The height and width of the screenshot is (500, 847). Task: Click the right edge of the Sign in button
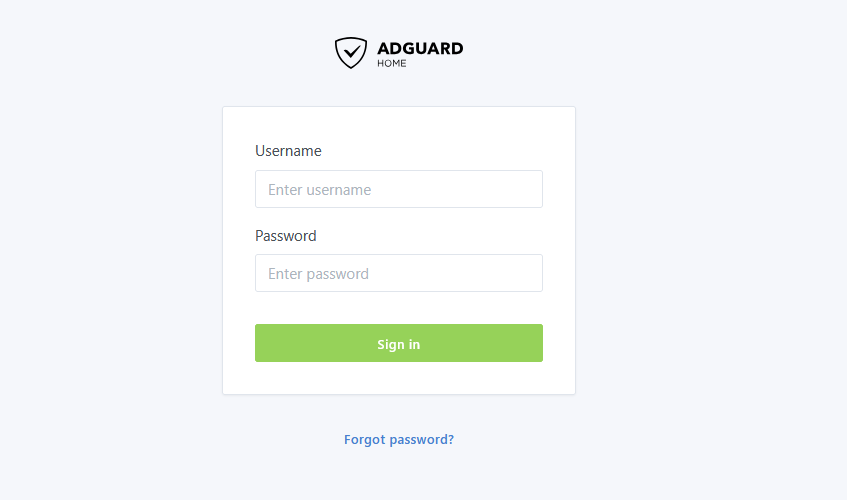[536, 343]
